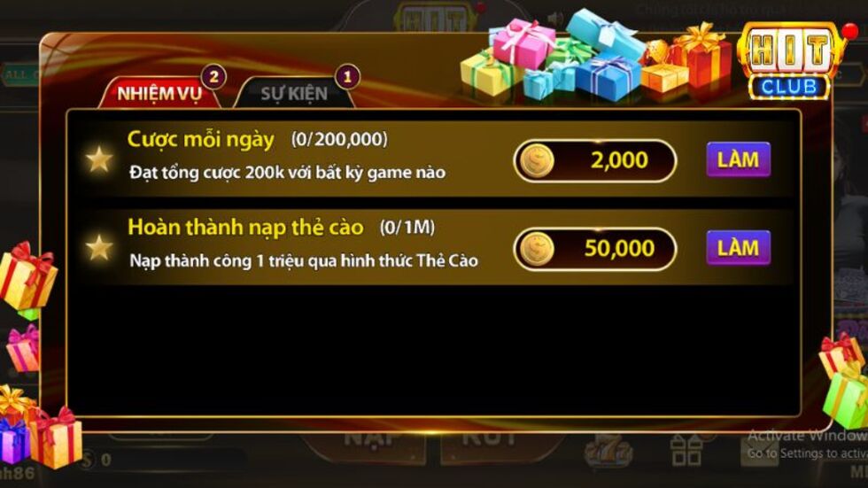This screenshot has height=488, width=868.
Task: Click the gold coin next to 2,000 reward
Action: tap(537, 161)
